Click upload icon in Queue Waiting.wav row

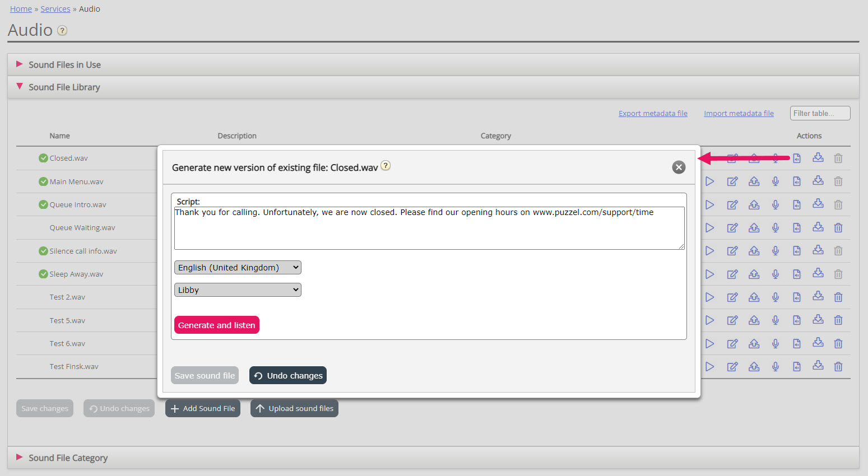pos(754,228)
